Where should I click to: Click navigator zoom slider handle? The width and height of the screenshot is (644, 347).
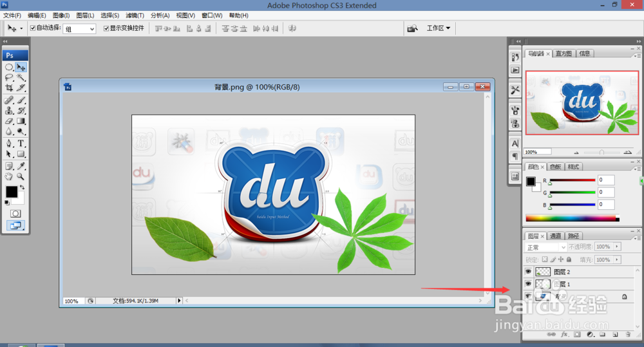coord(601,153)
